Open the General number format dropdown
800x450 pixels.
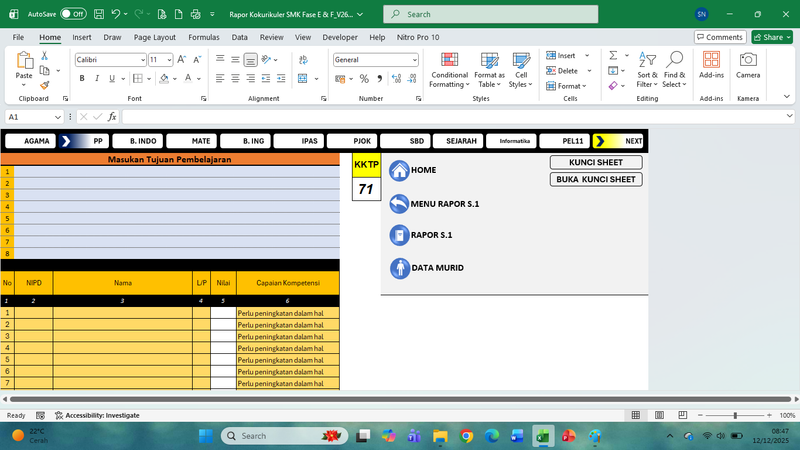pos(414,60)
